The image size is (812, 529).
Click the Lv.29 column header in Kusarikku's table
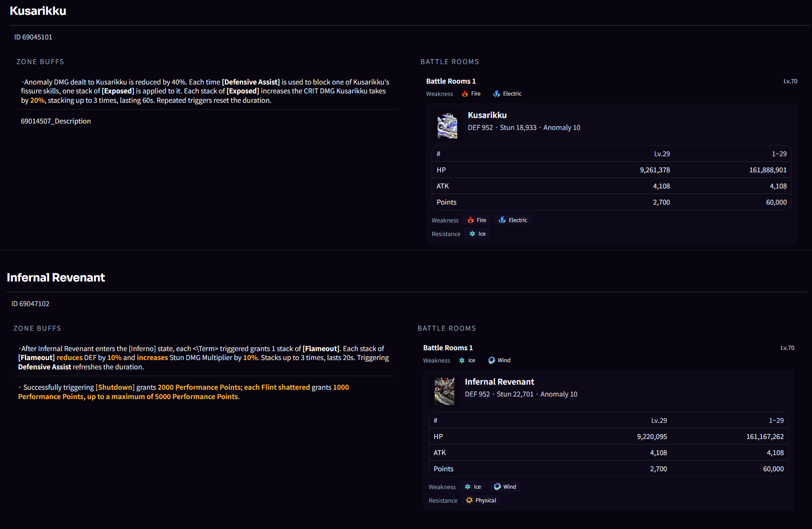click(x=662, y=154)
